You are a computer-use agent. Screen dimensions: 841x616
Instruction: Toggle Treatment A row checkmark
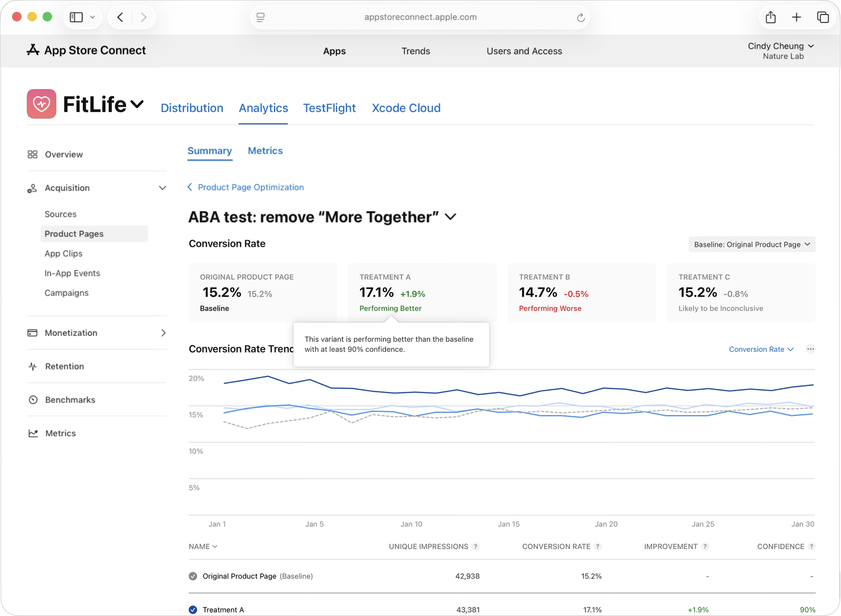[x=193, y=610]
